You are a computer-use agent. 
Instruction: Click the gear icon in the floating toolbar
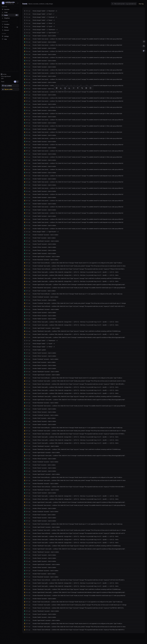[86, 88]
